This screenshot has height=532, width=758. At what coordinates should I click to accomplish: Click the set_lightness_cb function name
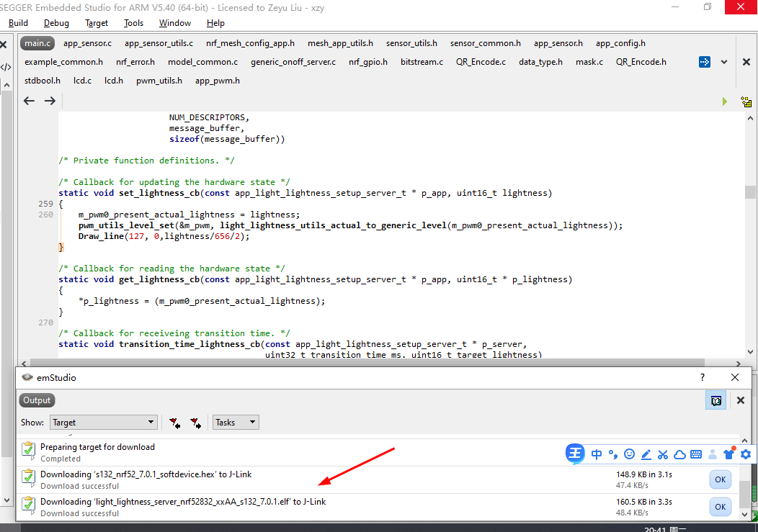[159, 193]
